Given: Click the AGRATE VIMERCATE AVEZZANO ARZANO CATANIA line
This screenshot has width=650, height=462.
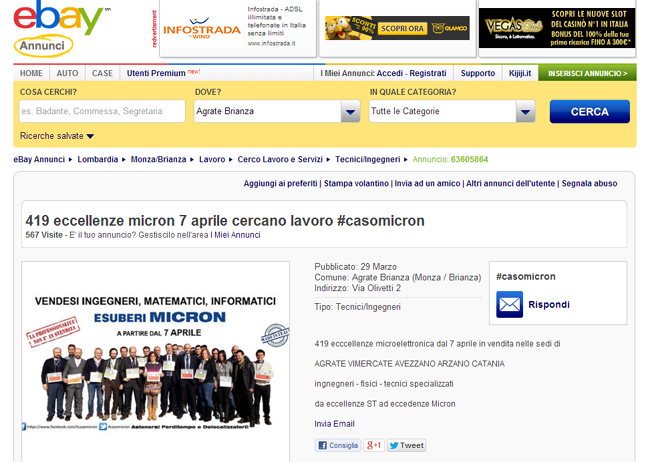Looking at the screenshot, I should point(409,364).
